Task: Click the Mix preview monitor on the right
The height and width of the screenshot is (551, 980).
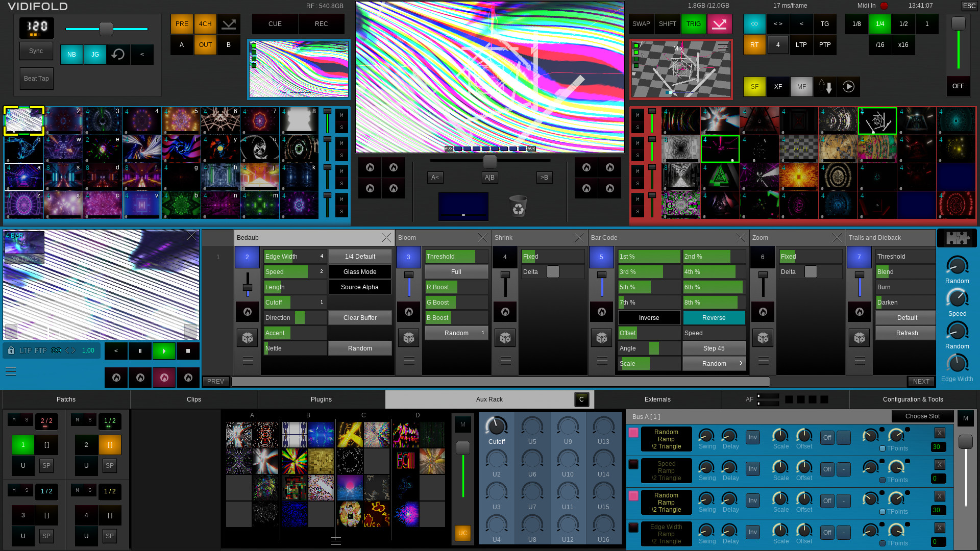Action: [x=681, y=69]
